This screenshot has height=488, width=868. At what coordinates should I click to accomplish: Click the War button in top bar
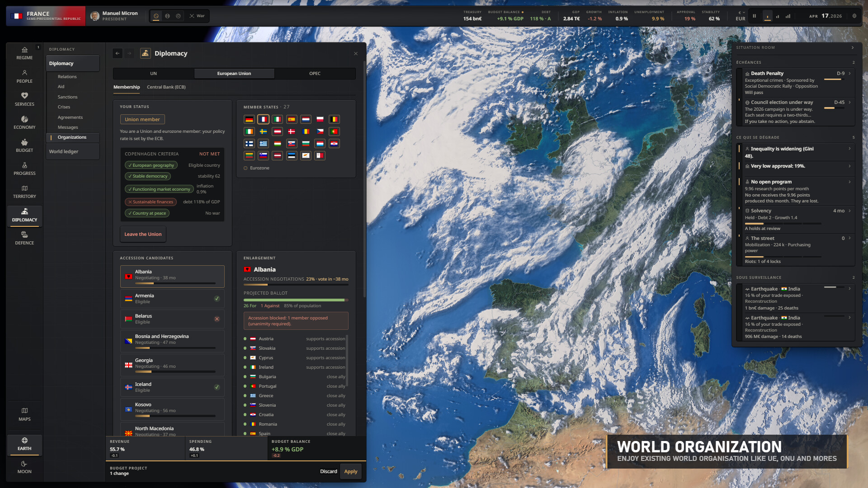click(x=197, y=16)
